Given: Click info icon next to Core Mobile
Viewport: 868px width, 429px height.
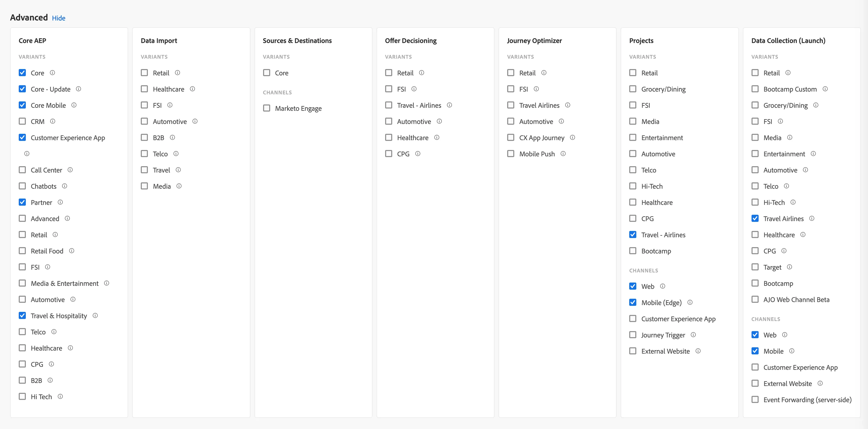Looking at the screenshot, I should click(x=74, y=105).
